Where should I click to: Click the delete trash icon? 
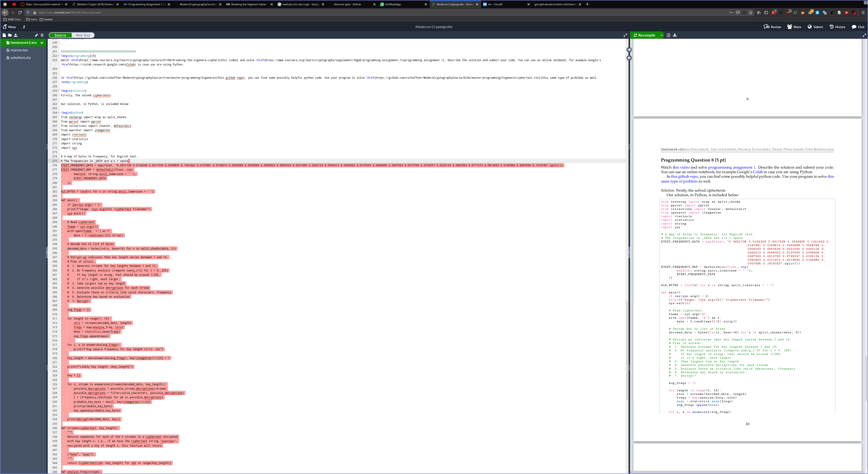point(42,35)
